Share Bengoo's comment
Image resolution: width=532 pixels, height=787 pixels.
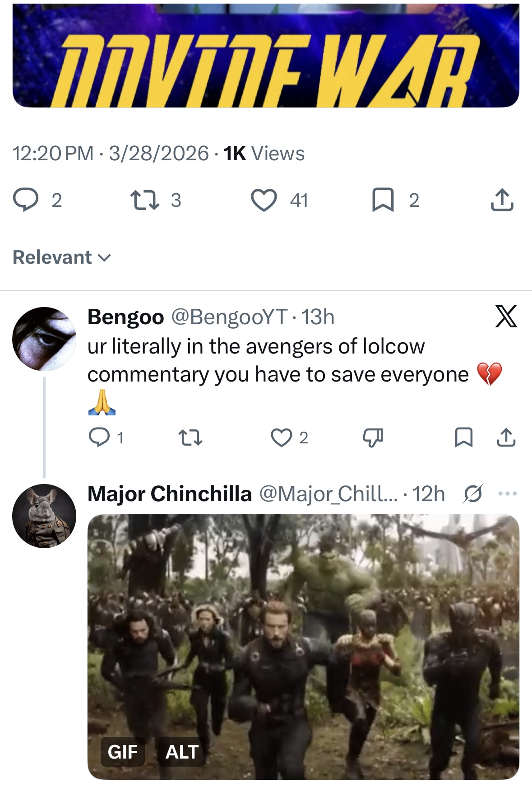point(506,437)
